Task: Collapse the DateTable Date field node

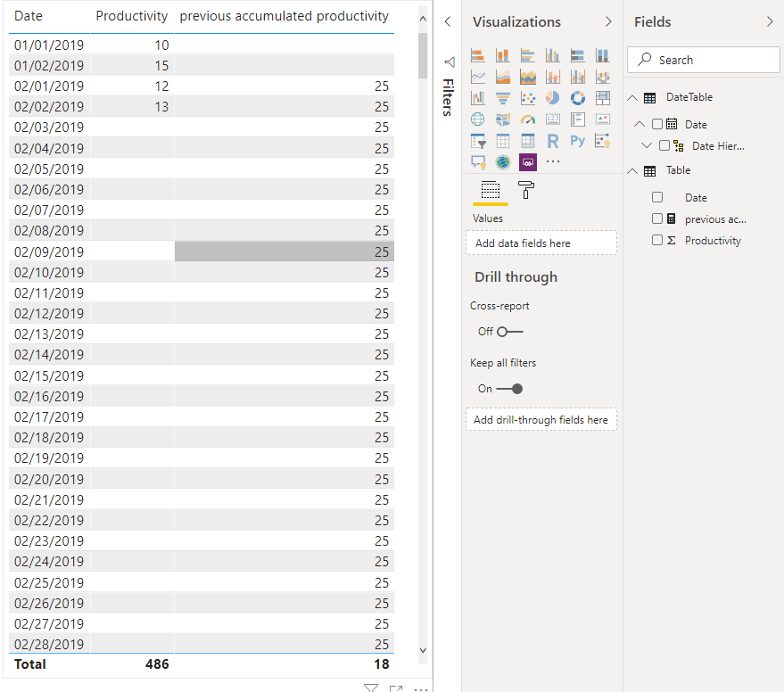Action: coord(640,124)
